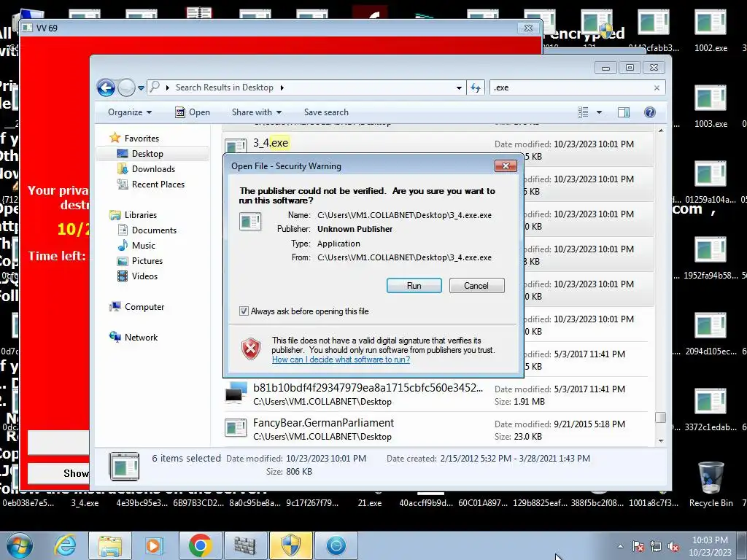Click the Explorer Forward arrow button
The width and height of the screenshot is (747, 560).
[x=126, y=87]
